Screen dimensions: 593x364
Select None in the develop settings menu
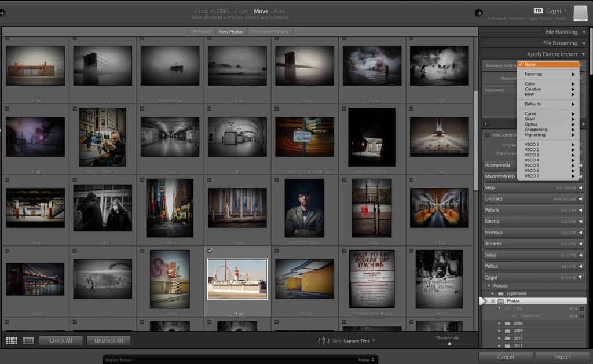[548, 65]
